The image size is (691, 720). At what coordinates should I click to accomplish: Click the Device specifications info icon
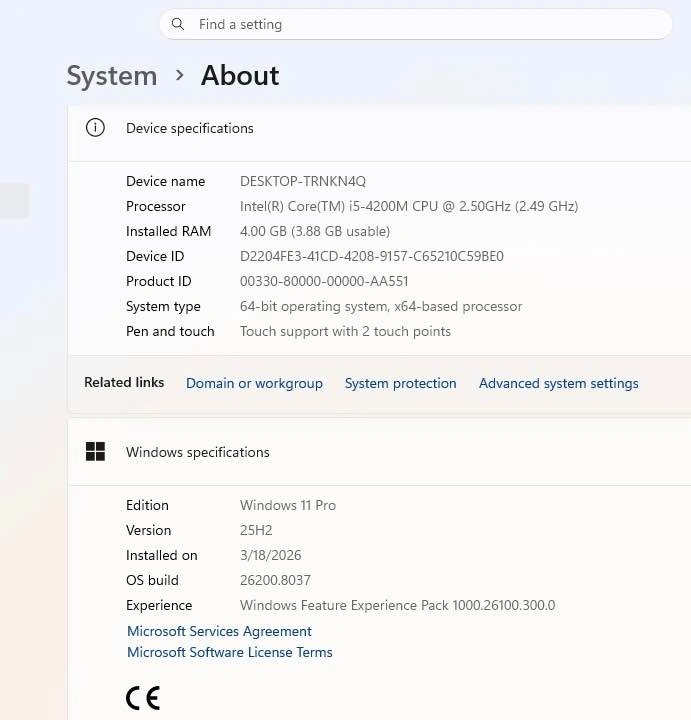click(96, 128)
